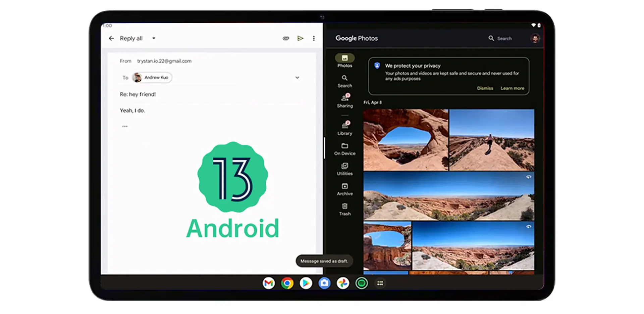Screen dimensions: 644x314
Task: Open the rock arch photo thumbnail
Action: tap(406, 140)
